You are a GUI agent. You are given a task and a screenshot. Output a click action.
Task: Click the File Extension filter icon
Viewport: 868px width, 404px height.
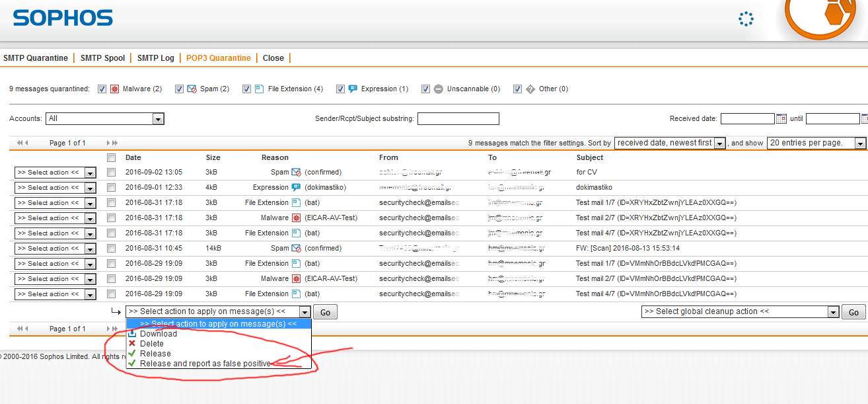click(260, 89)
